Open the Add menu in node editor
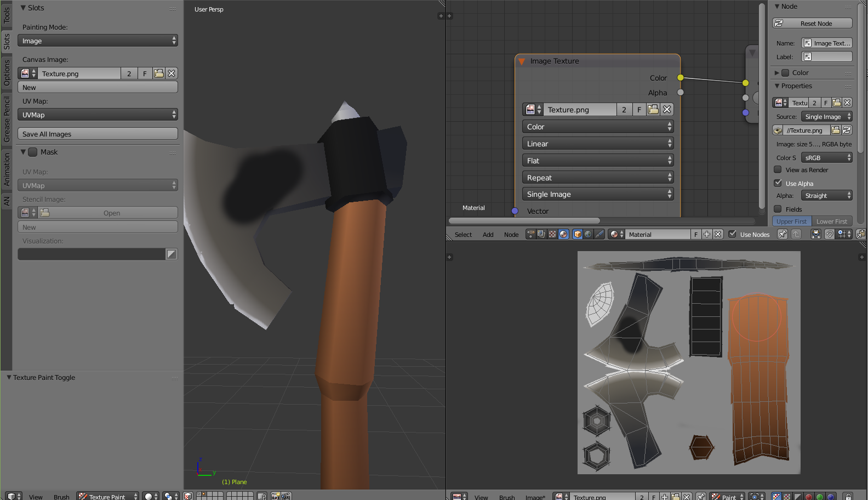 [488, 235]
